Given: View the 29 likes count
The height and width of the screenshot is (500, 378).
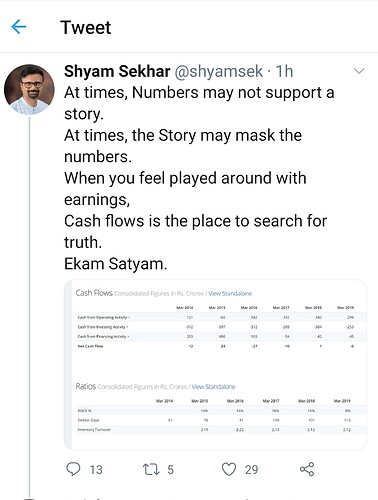Looking at the screenshot, I should [x=251, y=470].
